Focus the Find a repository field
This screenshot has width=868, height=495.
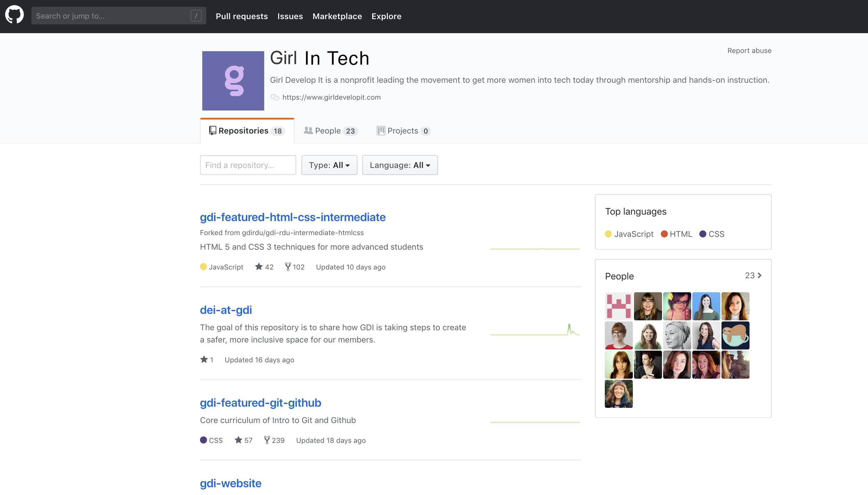248,165
